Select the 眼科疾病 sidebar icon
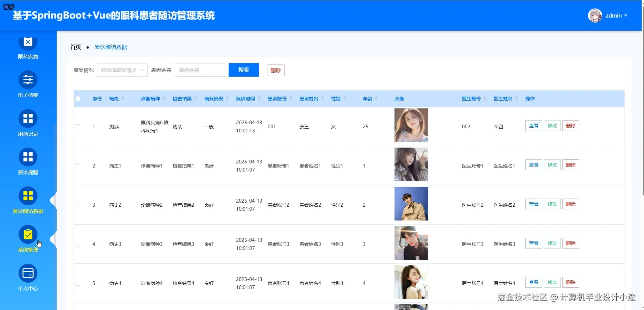Viewport: 644px width, 310px height. [x=28, y=42]
